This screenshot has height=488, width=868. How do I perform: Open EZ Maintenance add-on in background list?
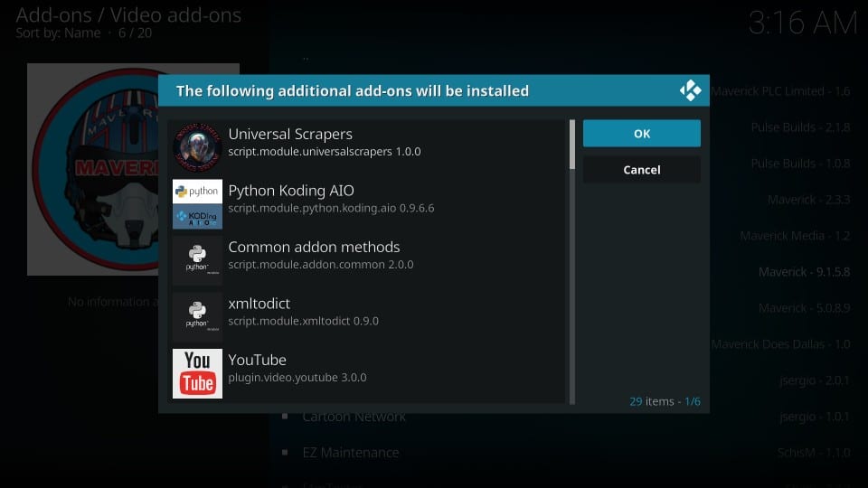pos(351,453)
